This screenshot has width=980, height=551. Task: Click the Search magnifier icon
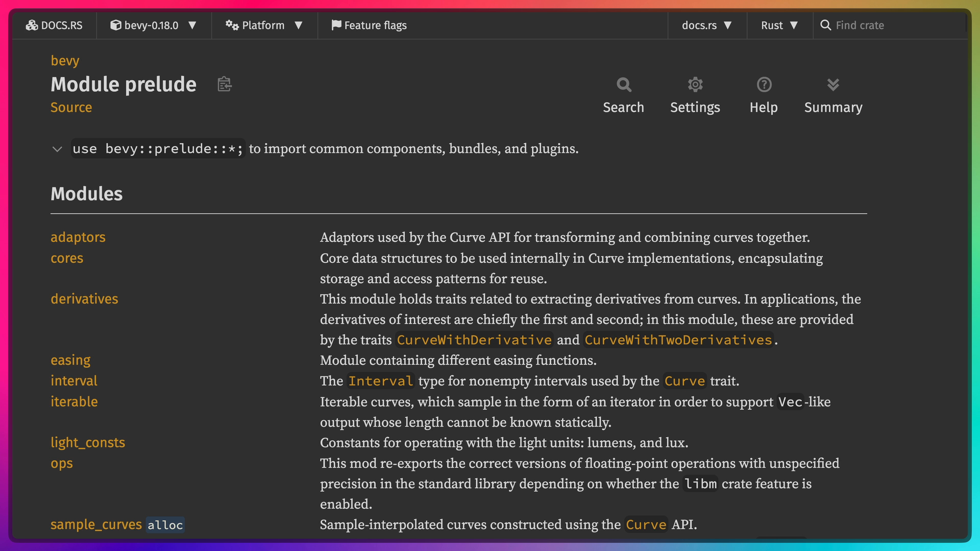pos(623,85)
